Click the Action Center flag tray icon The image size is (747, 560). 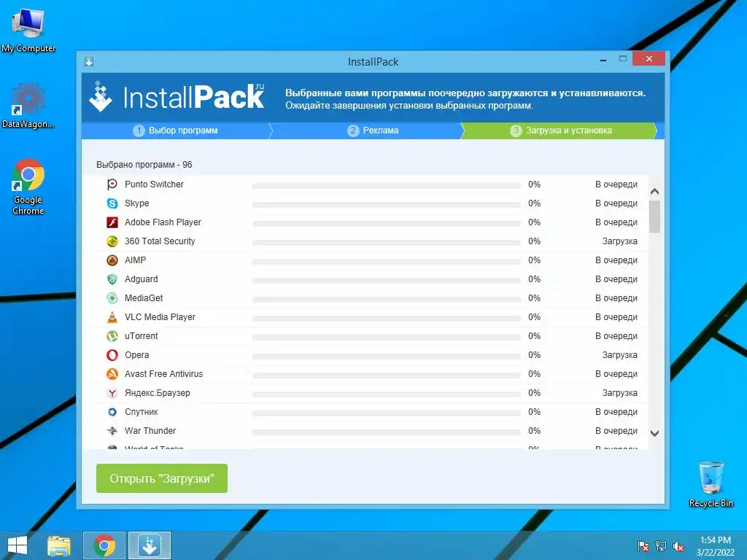click(x=643, y=546)
